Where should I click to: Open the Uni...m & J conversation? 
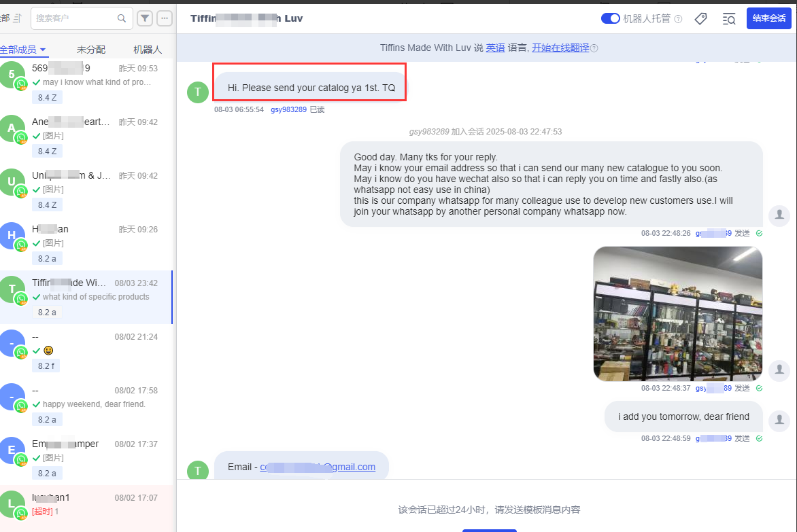pyautogui.click(x=86, y=190)
